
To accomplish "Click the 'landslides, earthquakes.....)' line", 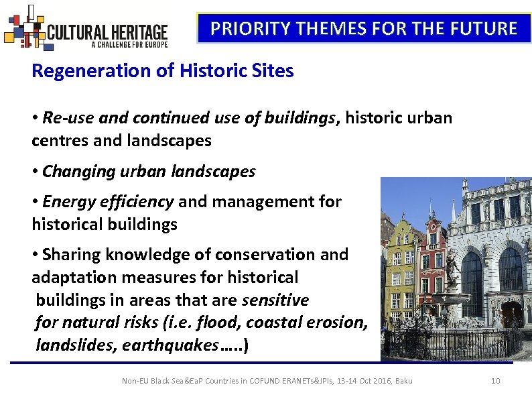I will point(142,345).
